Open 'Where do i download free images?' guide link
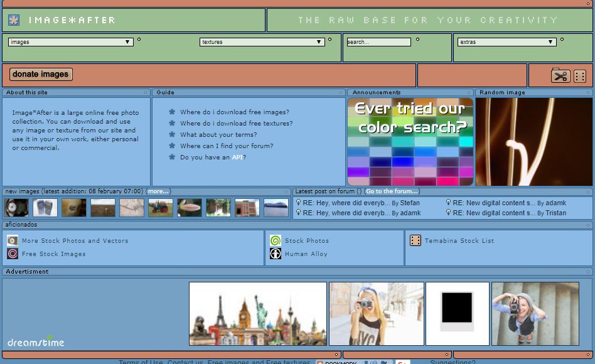Viewport: 595px width, 364px height. coord(235,112)
